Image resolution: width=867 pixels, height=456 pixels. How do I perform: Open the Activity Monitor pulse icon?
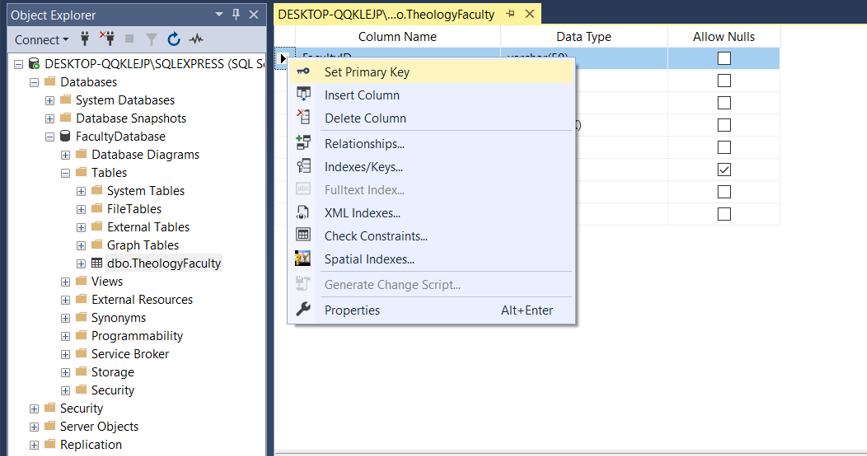[x=196, y=39]
